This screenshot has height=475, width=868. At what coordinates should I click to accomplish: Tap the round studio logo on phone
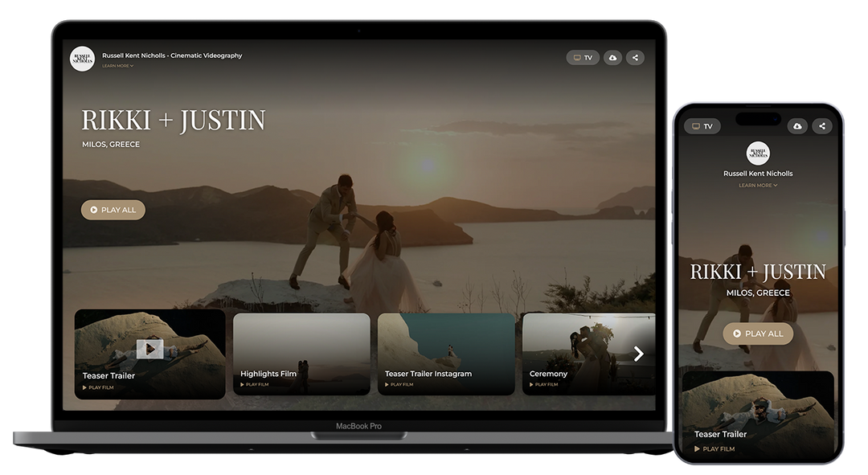758,153
